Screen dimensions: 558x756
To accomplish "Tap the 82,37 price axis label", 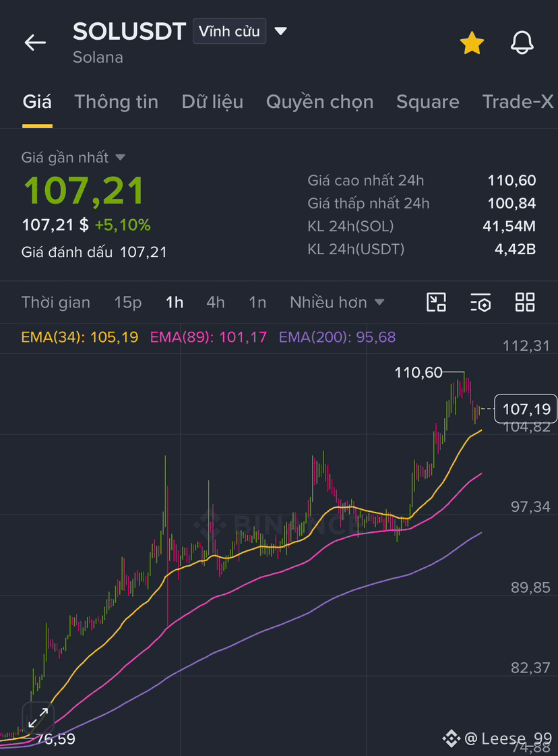I will coord(530,668).
